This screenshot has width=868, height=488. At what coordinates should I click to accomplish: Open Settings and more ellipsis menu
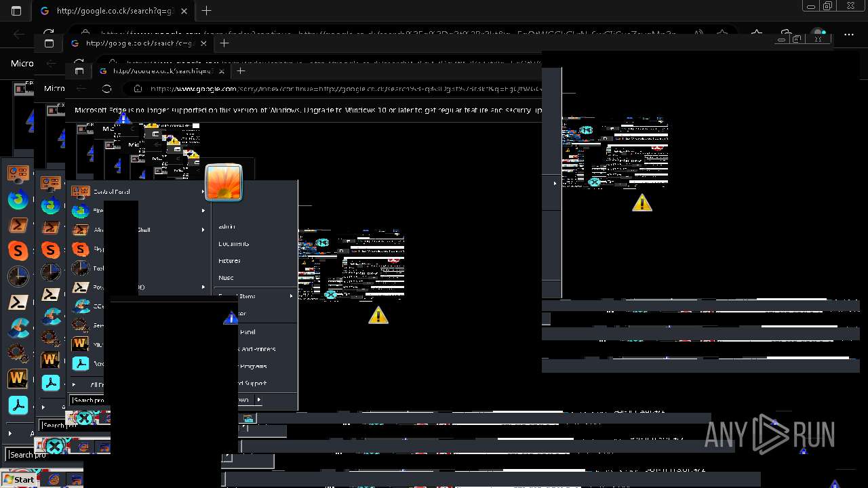(849, 34)
